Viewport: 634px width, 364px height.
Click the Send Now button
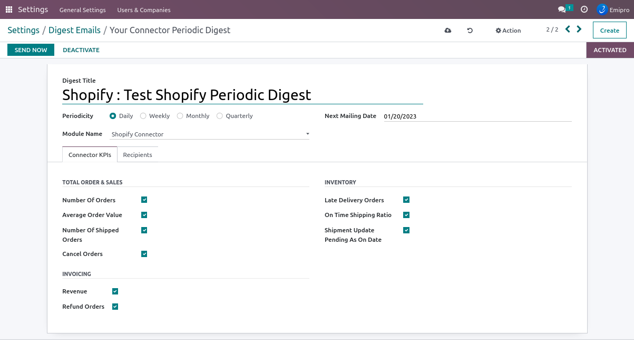point(31,50)
